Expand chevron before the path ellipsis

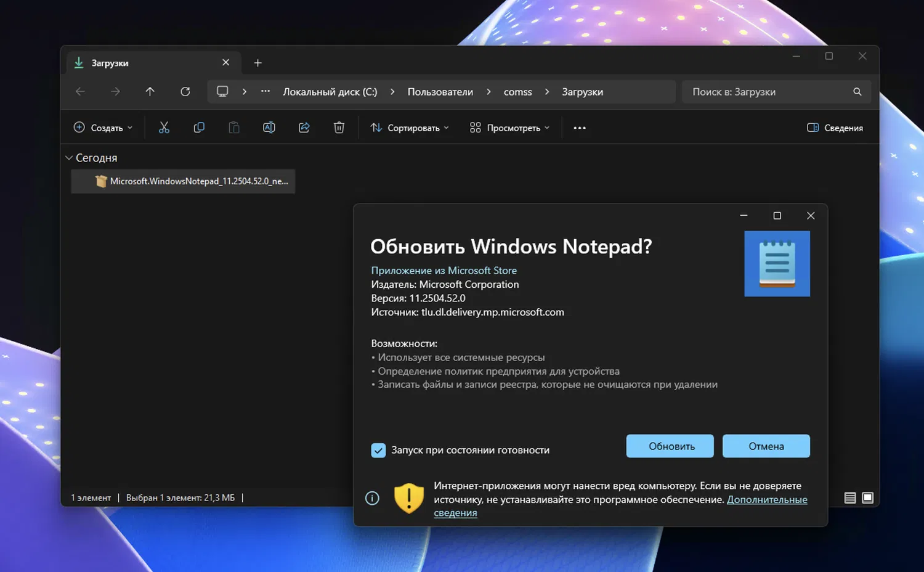pyautogui.click(x=245, y=92)
